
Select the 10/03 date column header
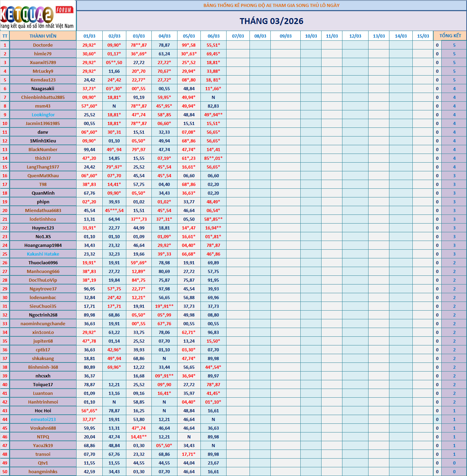point(311,36)
